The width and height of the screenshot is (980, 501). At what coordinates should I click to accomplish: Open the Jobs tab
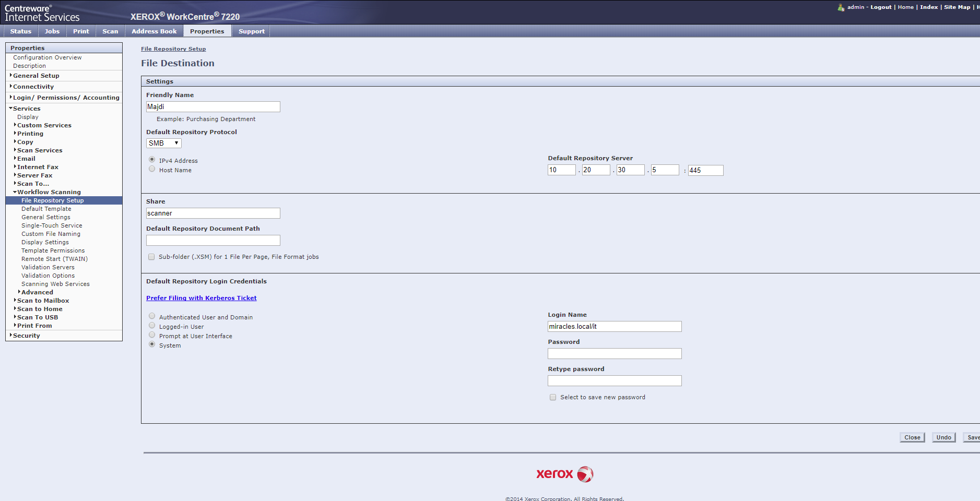[52, 31]
